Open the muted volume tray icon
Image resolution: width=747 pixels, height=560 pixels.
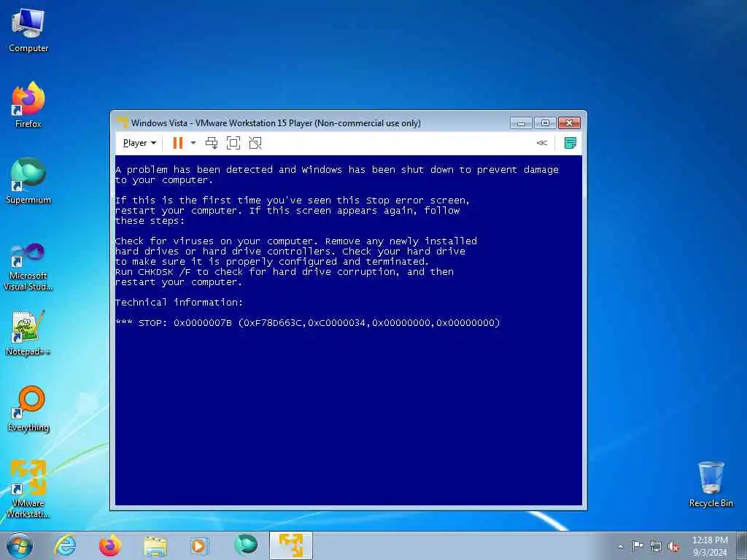coord(673,546)
